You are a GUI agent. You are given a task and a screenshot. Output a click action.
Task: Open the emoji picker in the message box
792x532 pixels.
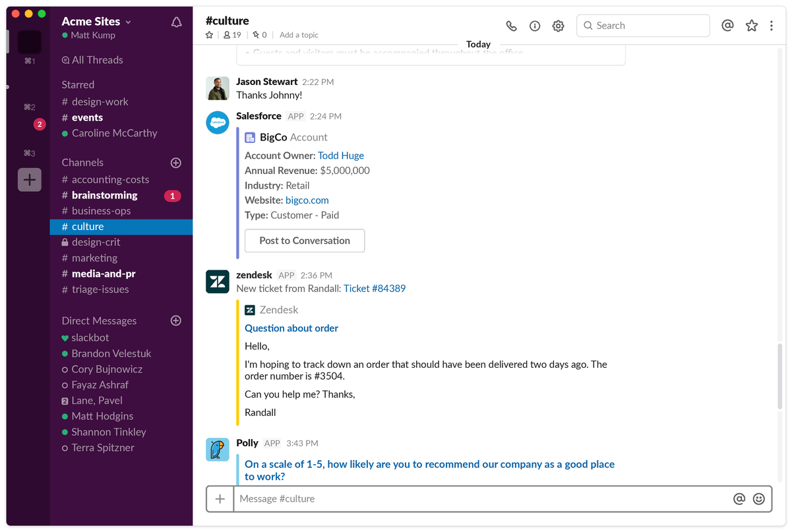[x=758, y=499]
